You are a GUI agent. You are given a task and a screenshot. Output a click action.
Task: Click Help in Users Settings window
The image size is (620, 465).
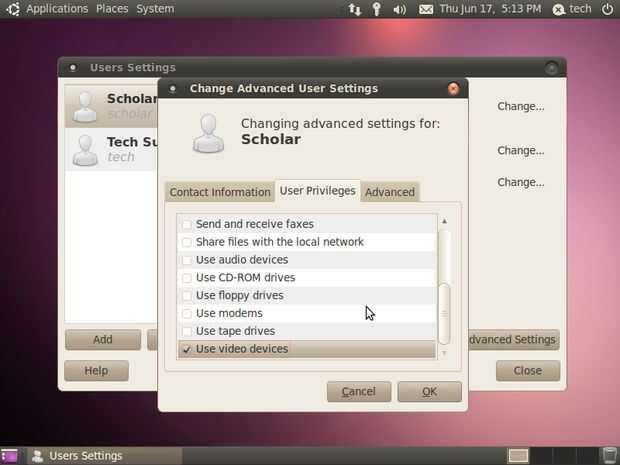point(96,370)
